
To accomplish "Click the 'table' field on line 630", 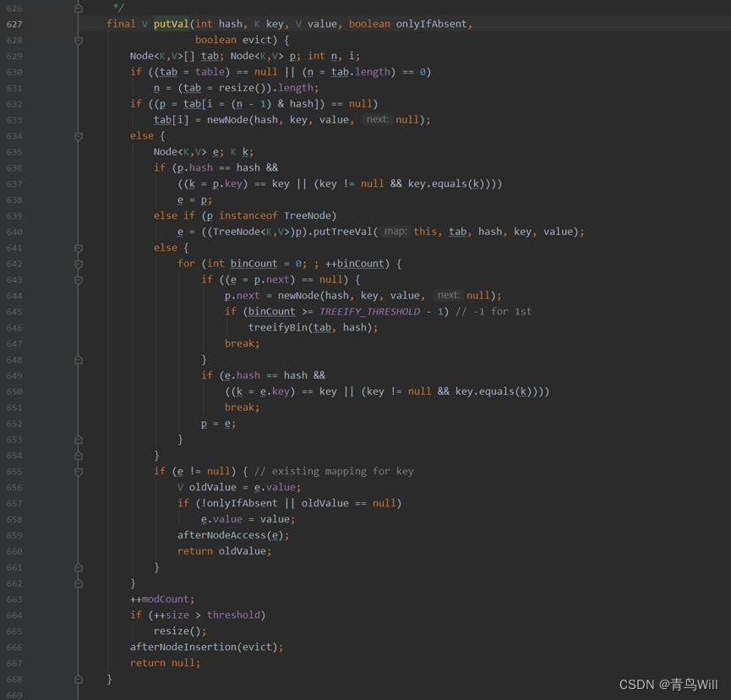I will click(210, 72).
